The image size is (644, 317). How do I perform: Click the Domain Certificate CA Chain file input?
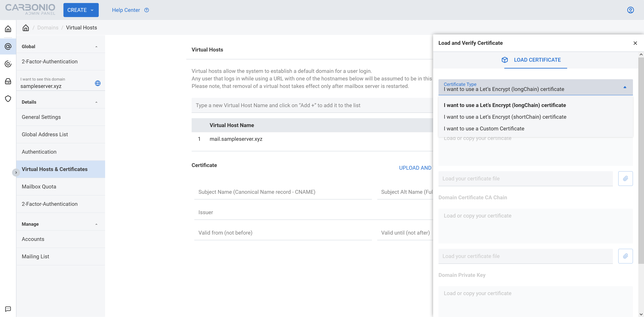pos(526,256)
